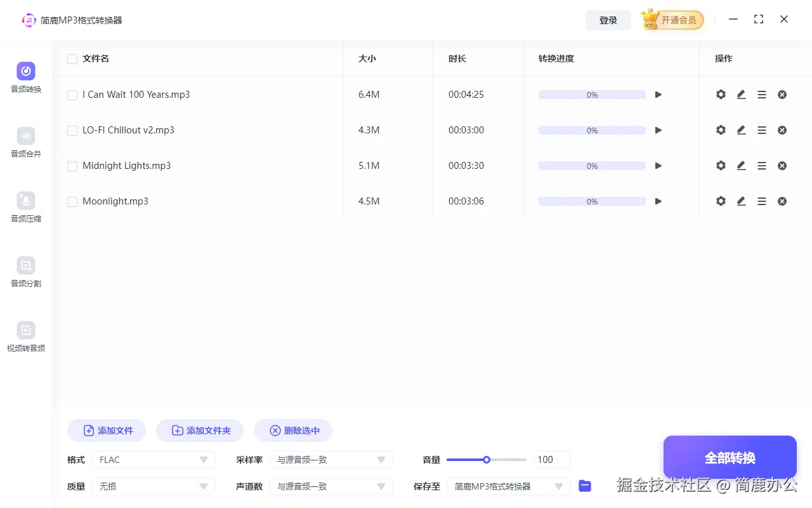Image resolution: width=812 pixels, height=508 pixels.
Task: Remove Moonlight.mp3 with its X icon
Action: (x=782, y=201)
